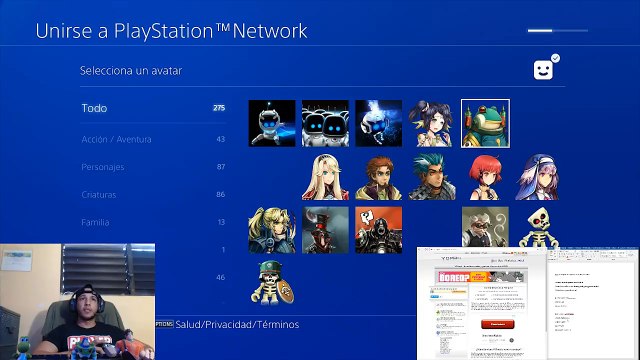Click the webcam overlay video
This screenshot has width=640, height=360.
(x=78, y=302)
